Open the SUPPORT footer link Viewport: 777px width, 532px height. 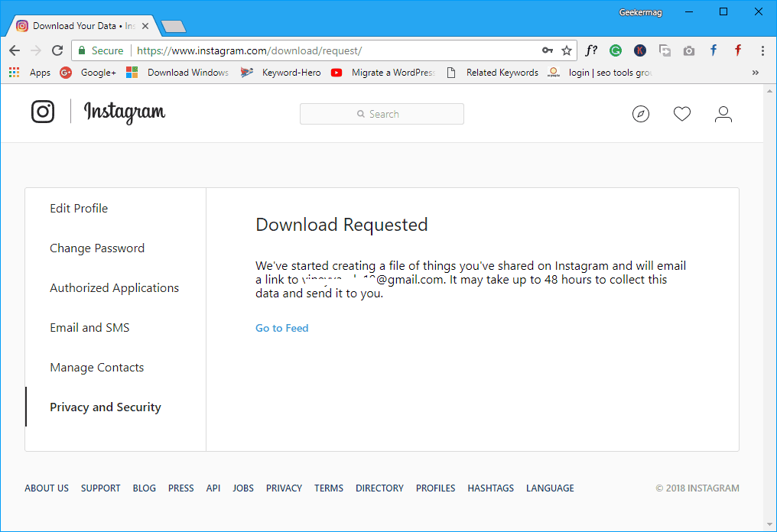pyautogui.click(x=101, y=488)
